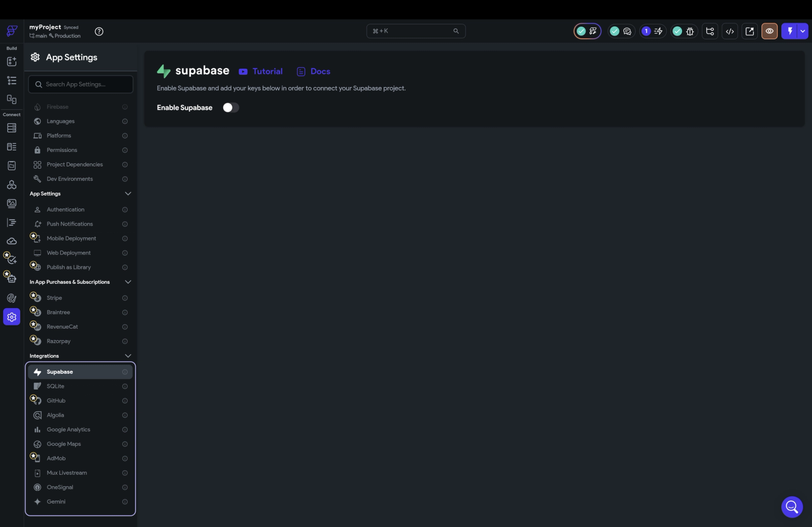Open Publish as Library settings
The height and width of the screenshot is (527, 812).
point(80,267)
